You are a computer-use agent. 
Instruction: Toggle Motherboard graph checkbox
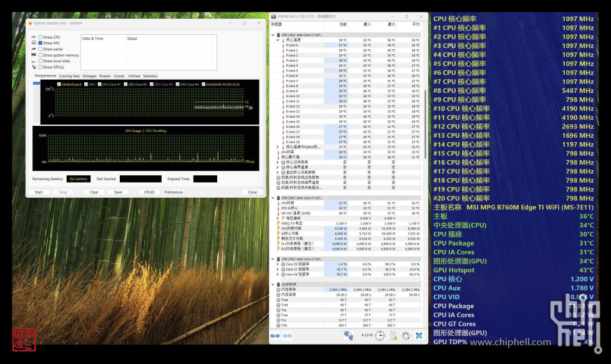tap(59, 84)
